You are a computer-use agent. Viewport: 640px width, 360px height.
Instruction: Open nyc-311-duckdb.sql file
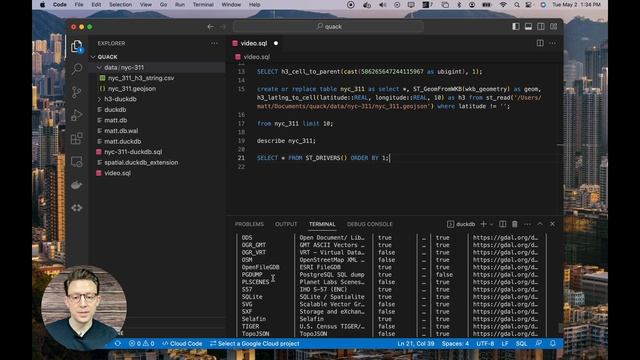coord(133,152)
